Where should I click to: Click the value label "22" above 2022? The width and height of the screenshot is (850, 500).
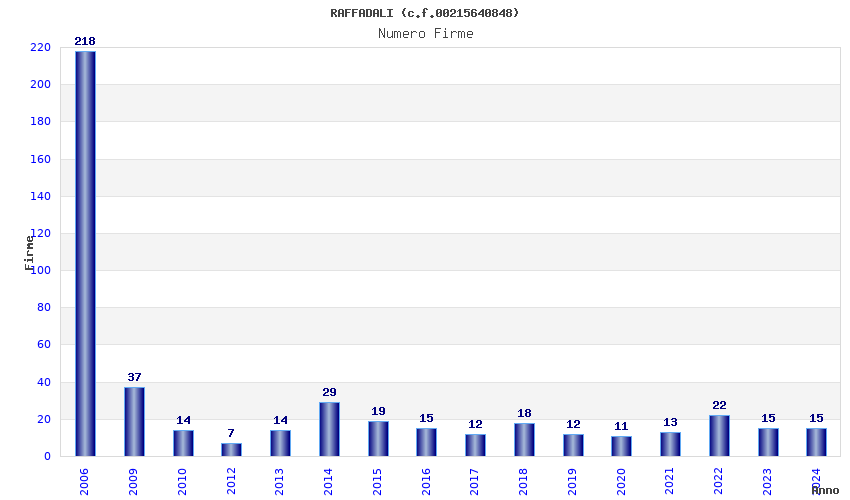(719, 405)
